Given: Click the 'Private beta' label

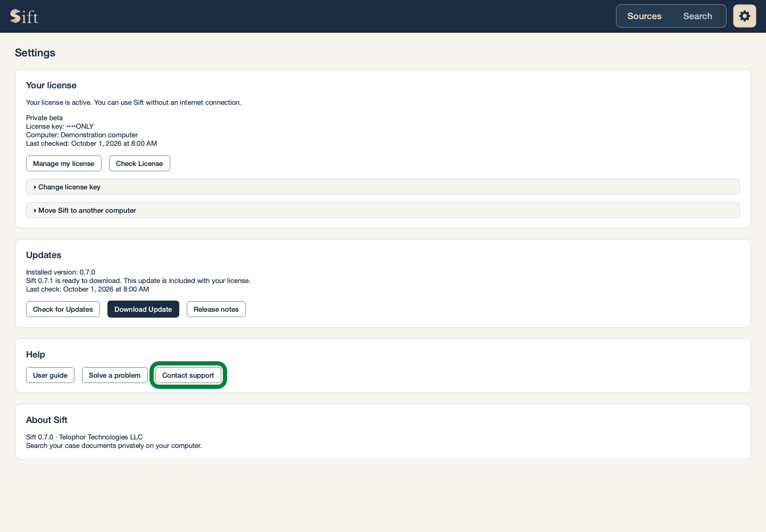Looking at the screenshot, I should pos(44,118).
